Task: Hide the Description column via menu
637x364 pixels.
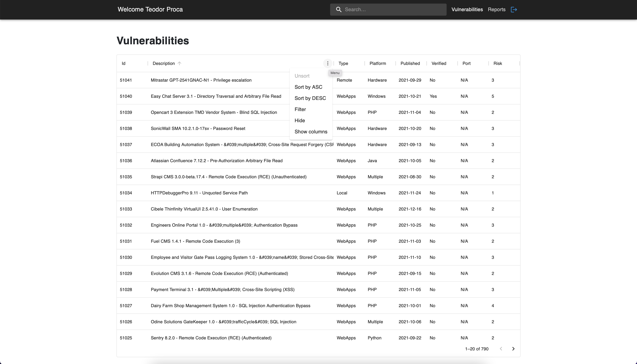Action: 311,120
